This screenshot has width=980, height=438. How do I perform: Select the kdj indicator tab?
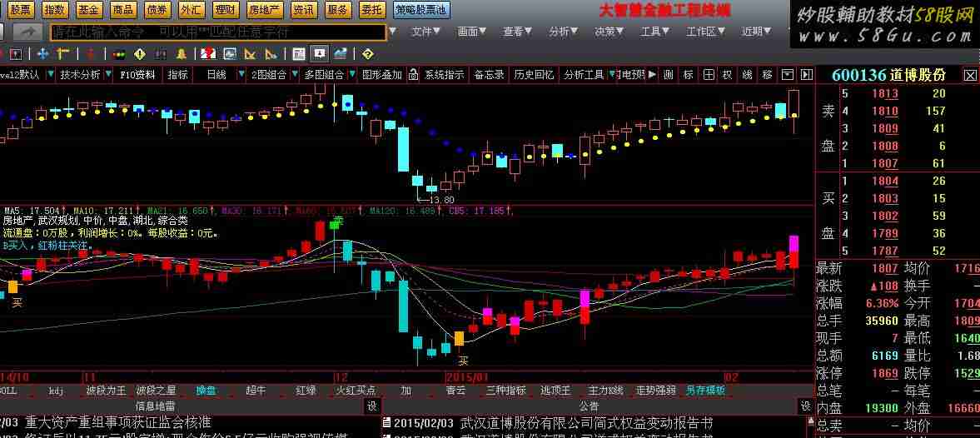click(57, 391)
